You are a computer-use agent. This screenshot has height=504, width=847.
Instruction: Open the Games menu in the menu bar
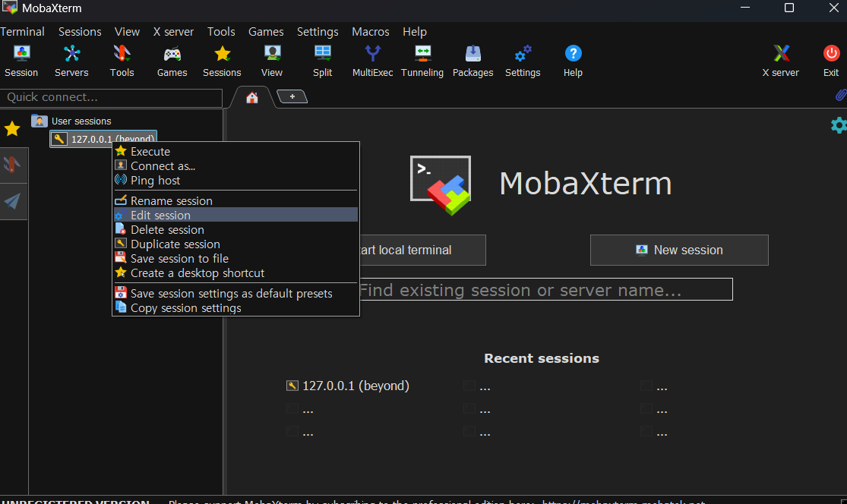tap(266, 32)
